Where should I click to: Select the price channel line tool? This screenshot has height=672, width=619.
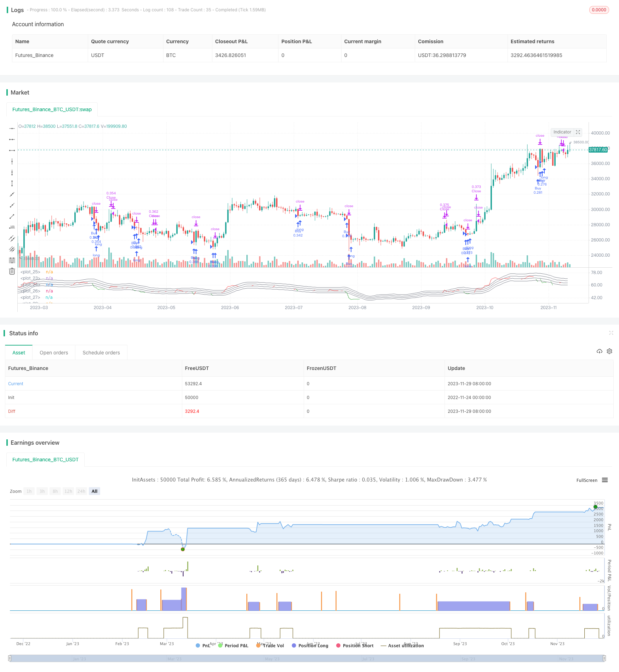[12, 238]
